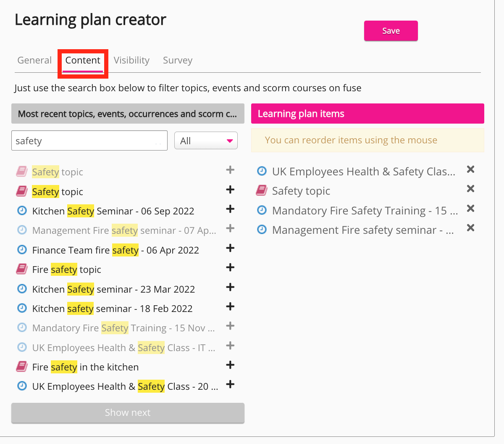
Task: Add Kitchen Safety seminar 23 Mar 2022
Action: coord(230,287)
